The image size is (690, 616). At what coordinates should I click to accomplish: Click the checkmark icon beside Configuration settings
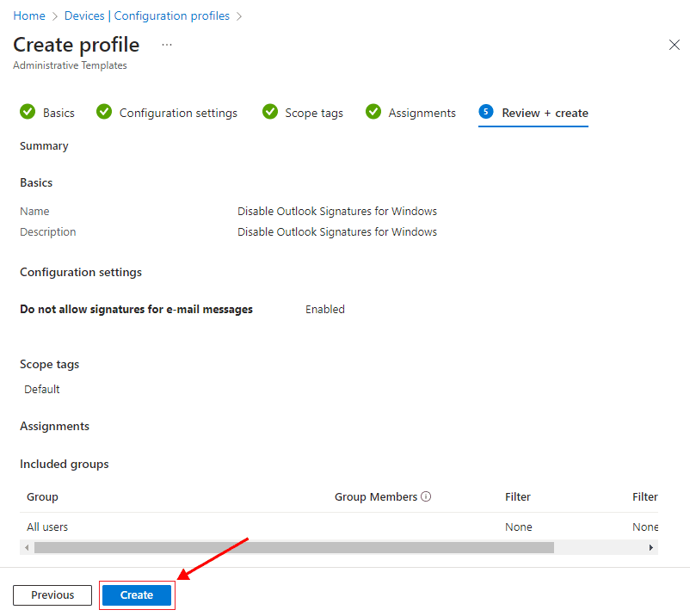coord(104,112)
